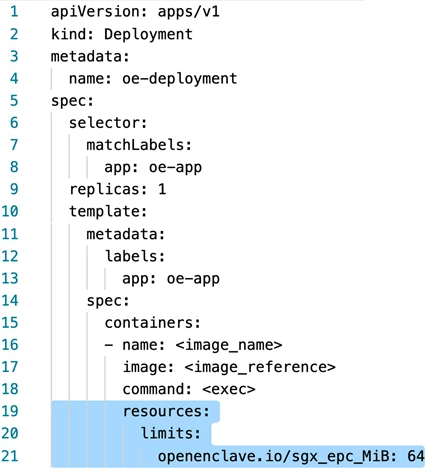Viewport: 435px width, 472px height.
Task: Place cursor on the word Deployment
Action: click(x=148, y=34)
